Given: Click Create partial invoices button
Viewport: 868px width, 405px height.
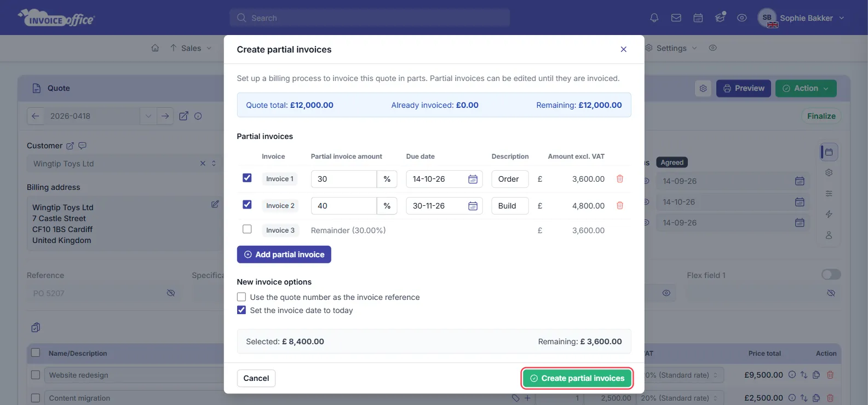Looking at the screenshot, I should click(x=577, y=378).
